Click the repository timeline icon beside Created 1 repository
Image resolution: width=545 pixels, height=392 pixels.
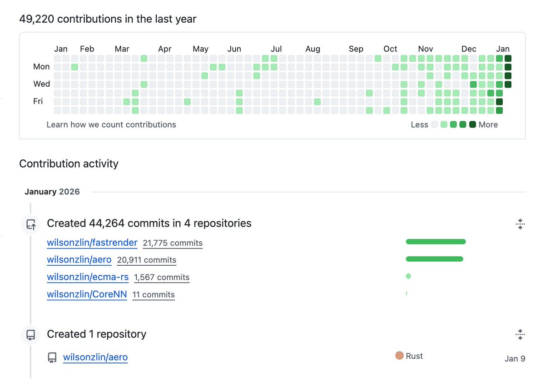30,335
